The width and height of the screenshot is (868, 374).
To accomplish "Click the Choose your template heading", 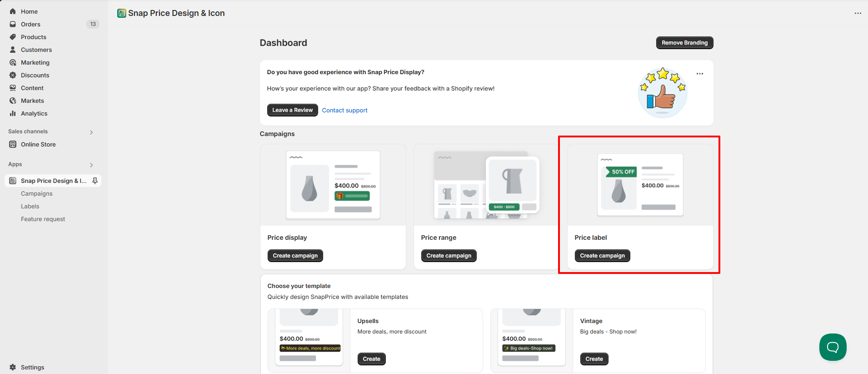I will coord(299,286).
